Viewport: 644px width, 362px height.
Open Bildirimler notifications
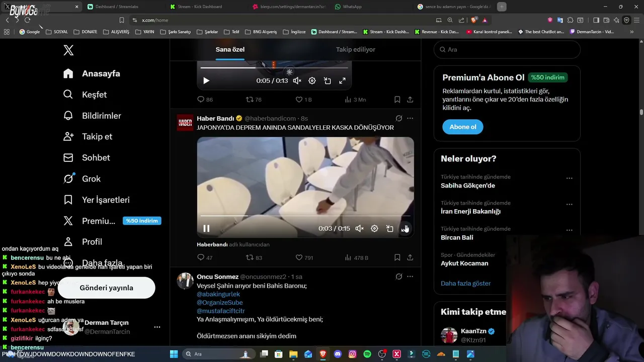point(92,116)
